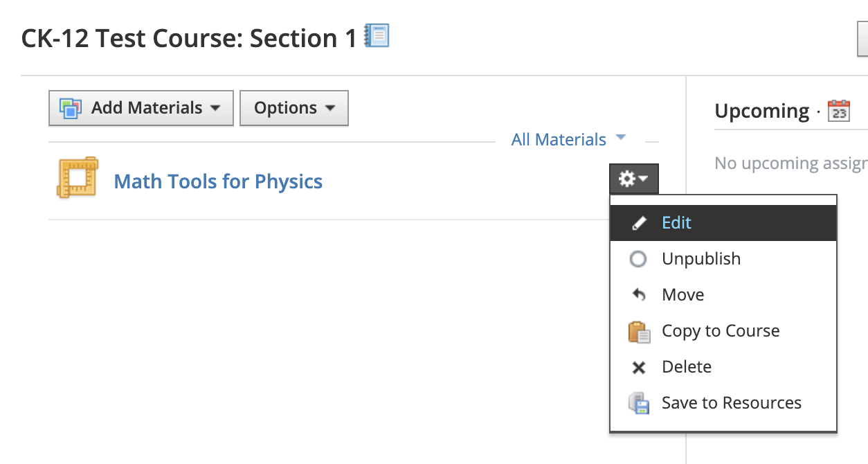Click the pencil icon next to Edit

[639, 223]
